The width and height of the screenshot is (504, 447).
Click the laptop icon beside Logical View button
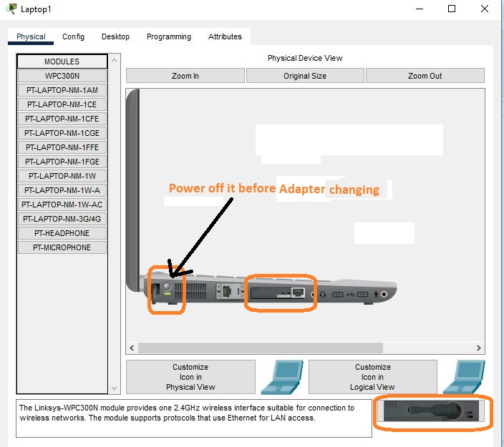click(x=464, y=377)
